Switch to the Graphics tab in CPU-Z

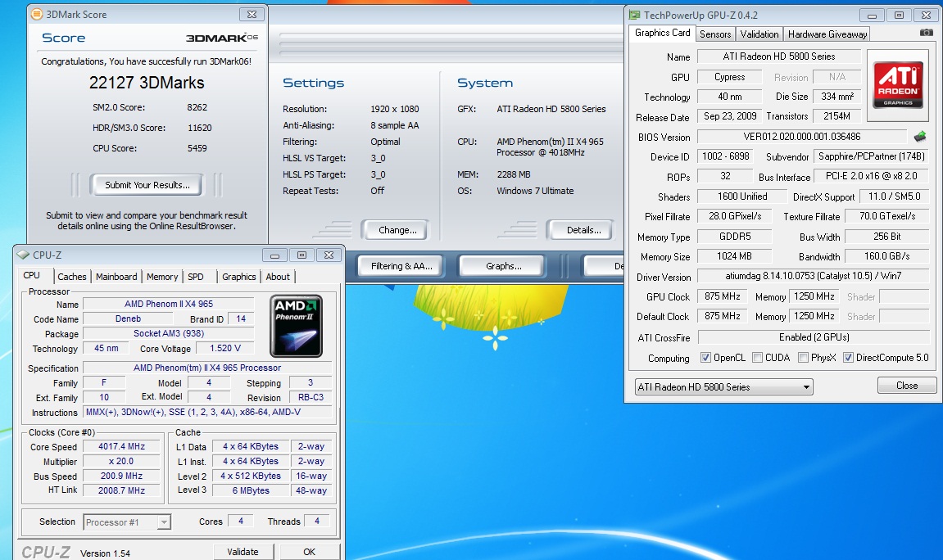[238, 277]
